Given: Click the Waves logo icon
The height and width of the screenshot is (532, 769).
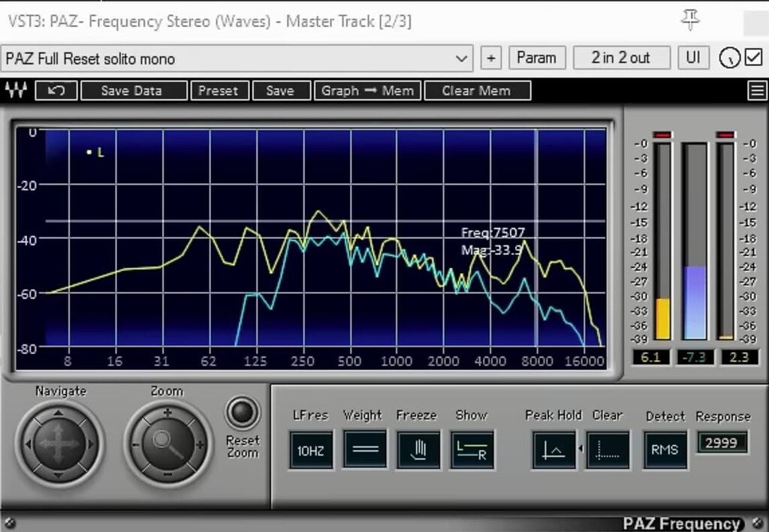Looking at the screenshot, I should tap(16, 90).
